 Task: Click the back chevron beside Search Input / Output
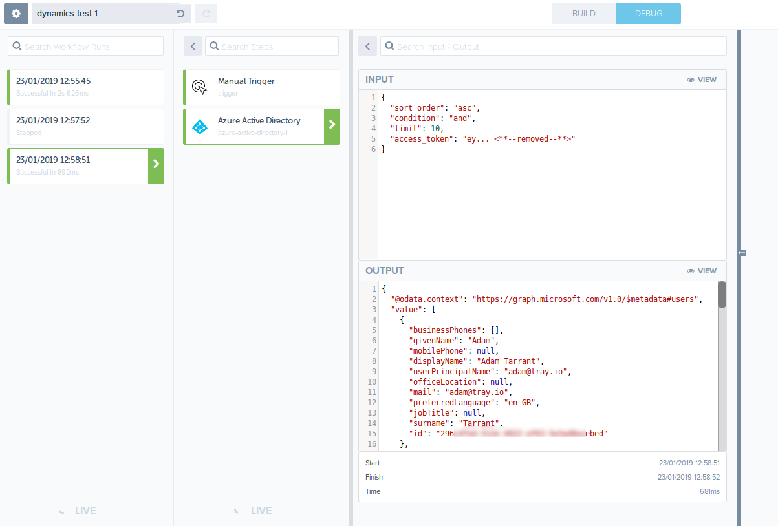[x=367, y=47]
